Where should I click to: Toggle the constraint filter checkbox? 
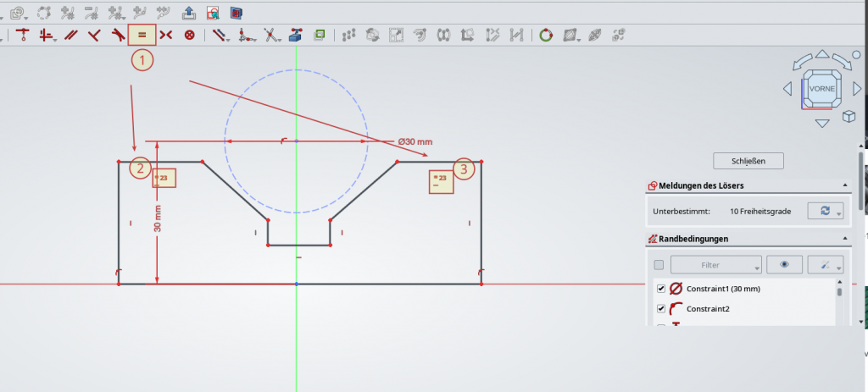pos(659,265)
